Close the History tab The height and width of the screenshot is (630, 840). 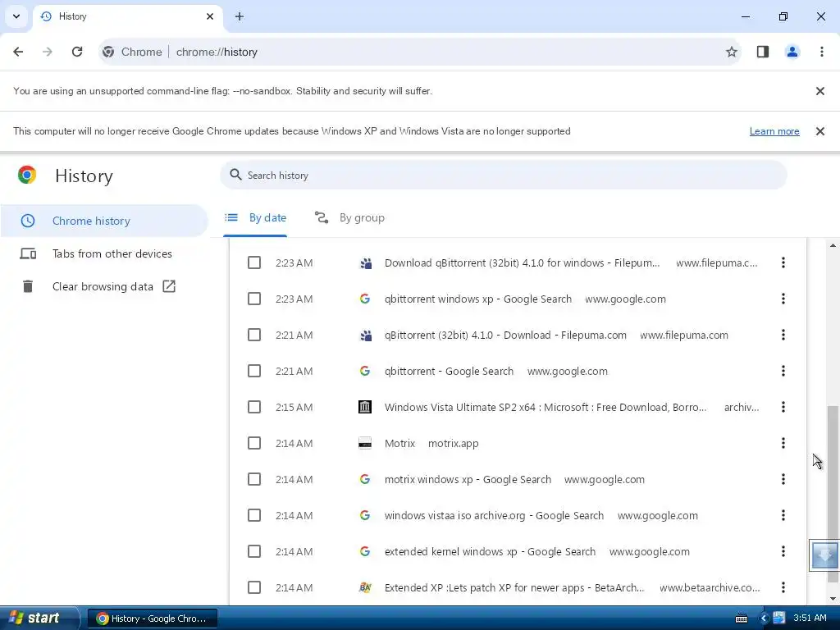(x=210, y=16)
